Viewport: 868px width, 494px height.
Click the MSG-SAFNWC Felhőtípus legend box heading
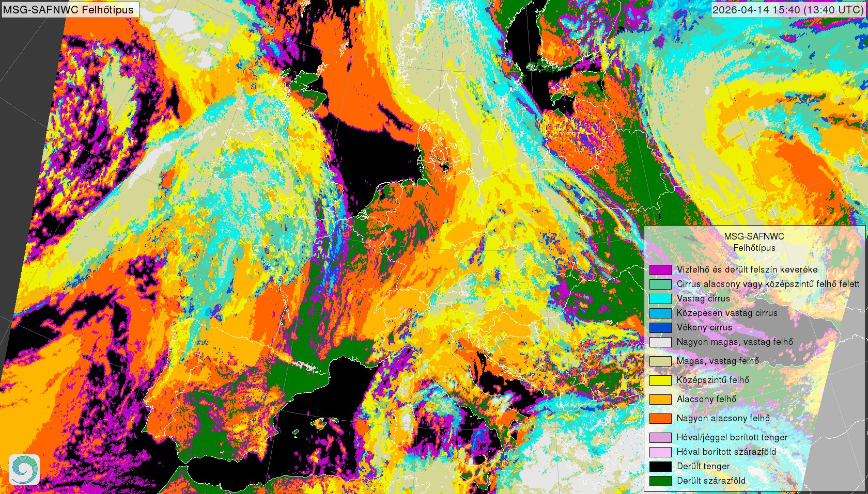click(754, 242)
